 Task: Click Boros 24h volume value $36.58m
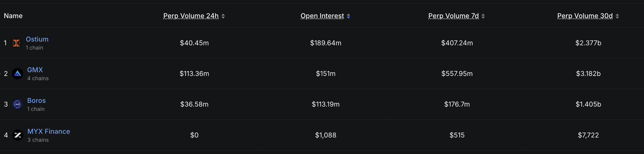click(194, 104)
